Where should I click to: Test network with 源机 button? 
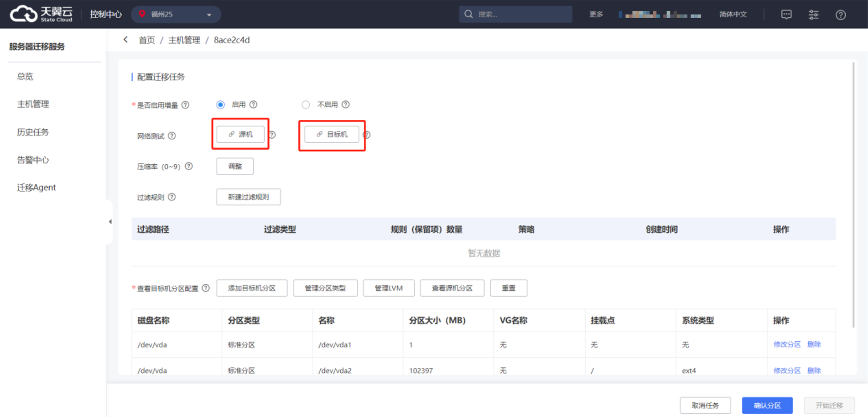click(x=240, y=134)
